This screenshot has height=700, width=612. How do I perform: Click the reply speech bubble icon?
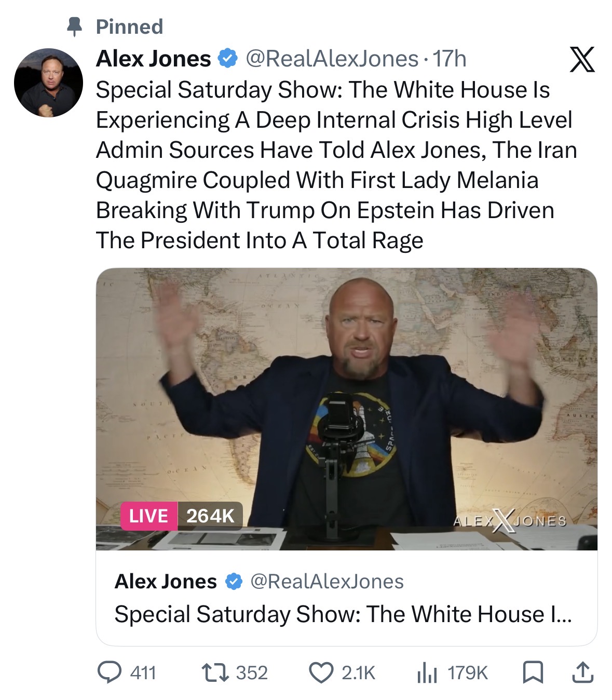pos(110,672)
